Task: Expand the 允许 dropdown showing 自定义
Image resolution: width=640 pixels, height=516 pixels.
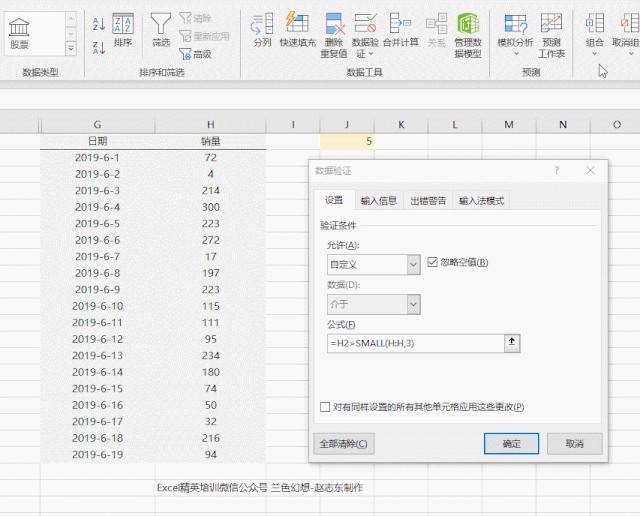Action: (413, 265)
